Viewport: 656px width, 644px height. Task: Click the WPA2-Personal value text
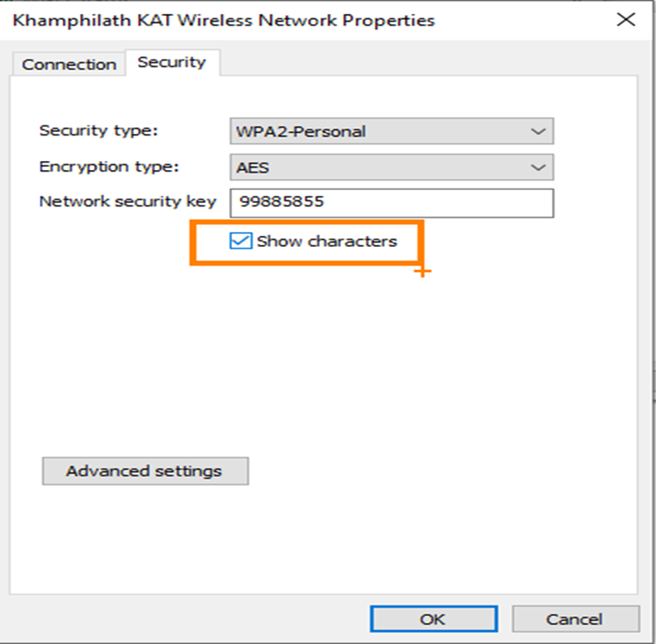pyautogui.click(x=301, y=131)
